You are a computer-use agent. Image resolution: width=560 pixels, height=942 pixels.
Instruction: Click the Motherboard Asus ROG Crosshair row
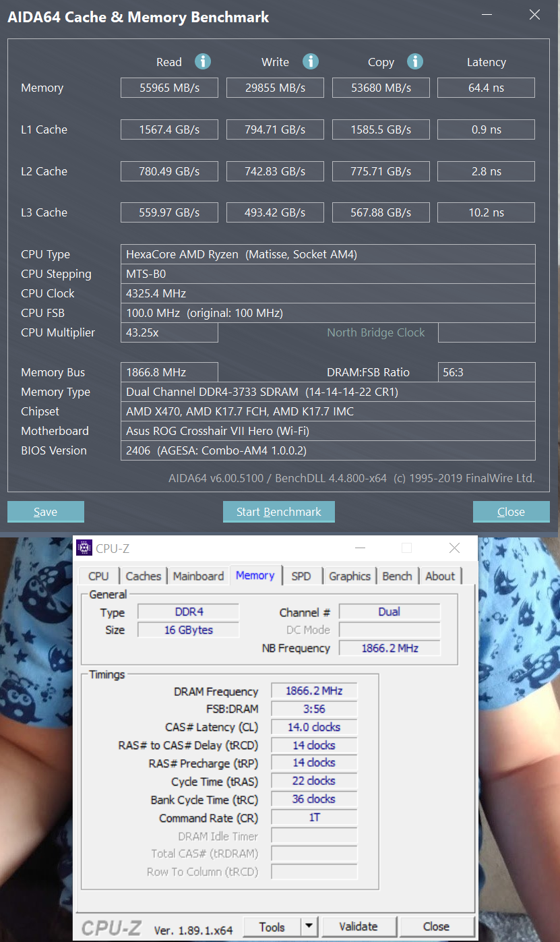point(328,431)
